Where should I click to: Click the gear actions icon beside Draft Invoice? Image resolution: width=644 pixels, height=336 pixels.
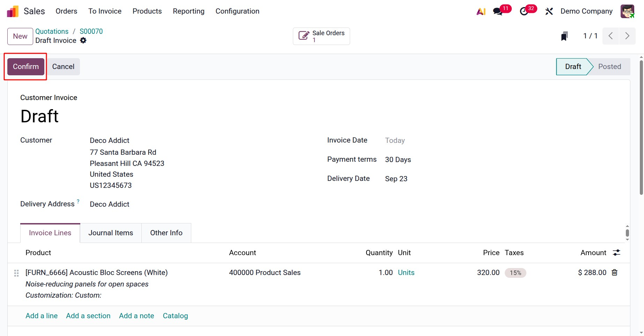click(83, 40)
